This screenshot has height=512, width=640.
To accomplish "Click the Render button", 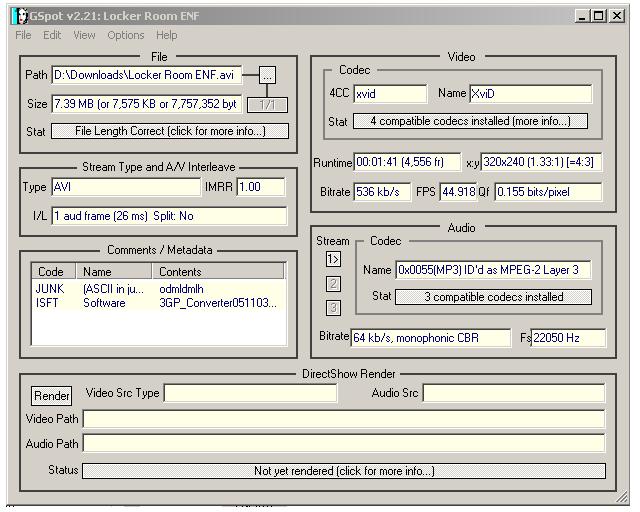I will [51, 396].
